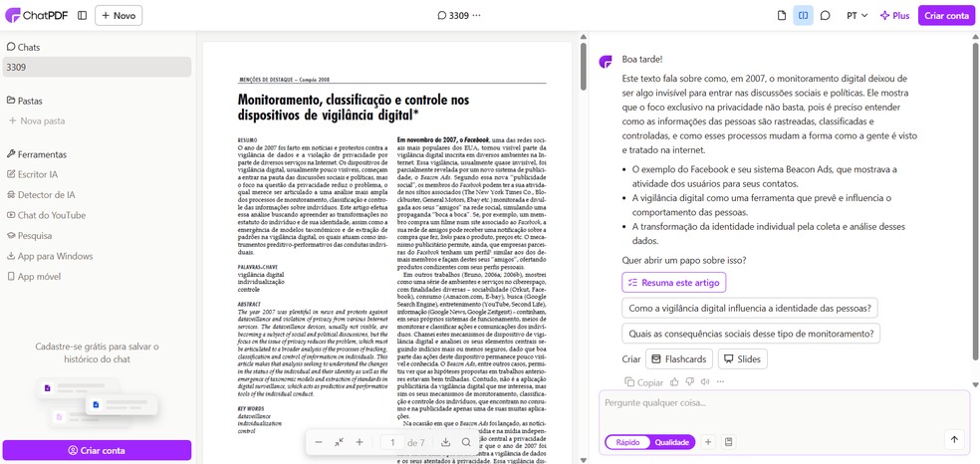This screenshot has height=464, width=980.
Task: Zoom in the PDF with plus icon
Action: point(360,442)
